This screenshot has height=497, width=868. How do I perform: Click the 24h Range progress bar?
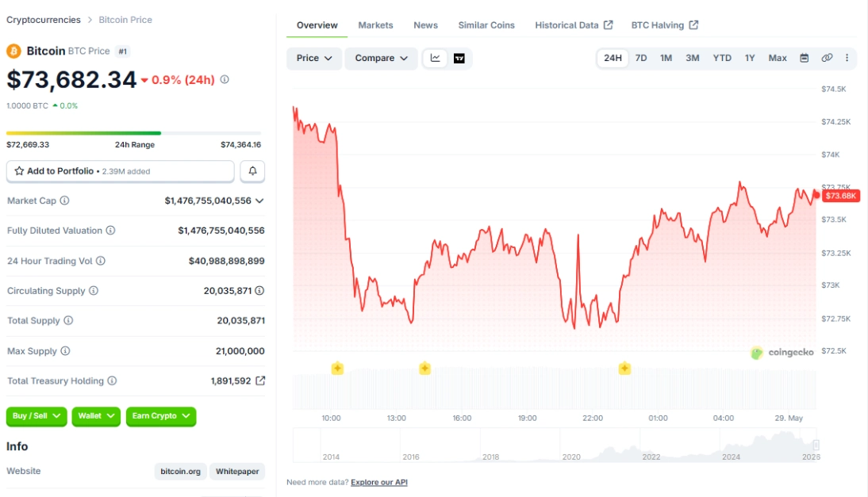(133, 133)
